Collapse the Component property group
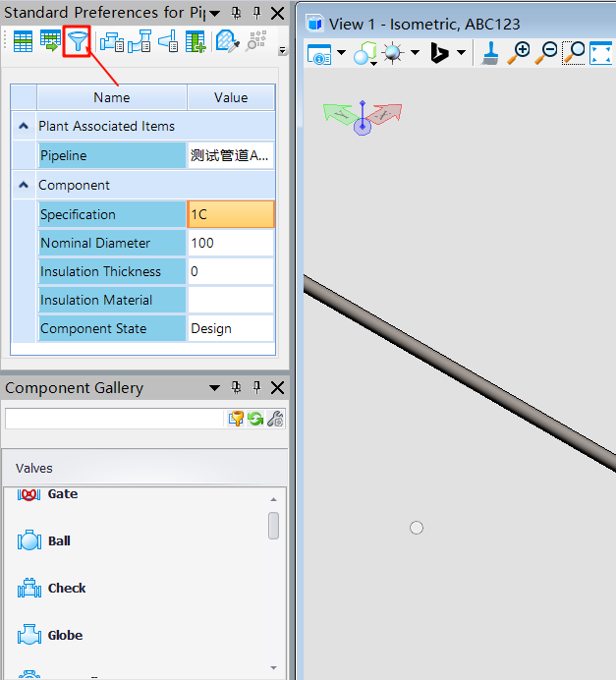616x680 pixels. pyautogui.click(x=24, y=185)
